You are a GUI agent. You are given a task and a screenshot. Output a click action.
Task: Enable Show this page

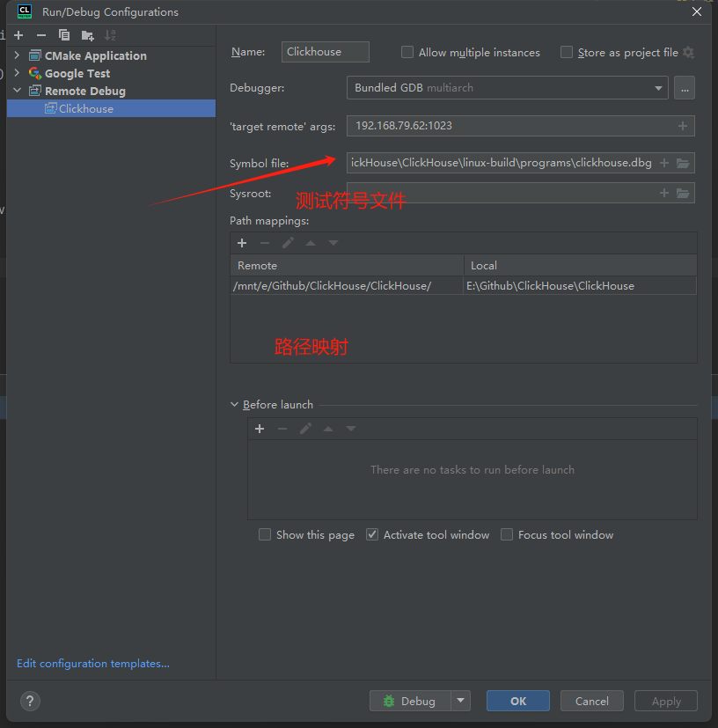pos(265,534)
